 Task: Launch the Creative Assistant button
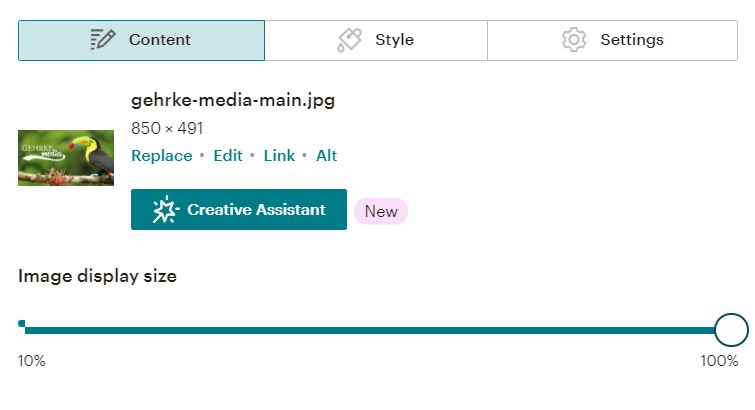[x=239, y=210]
